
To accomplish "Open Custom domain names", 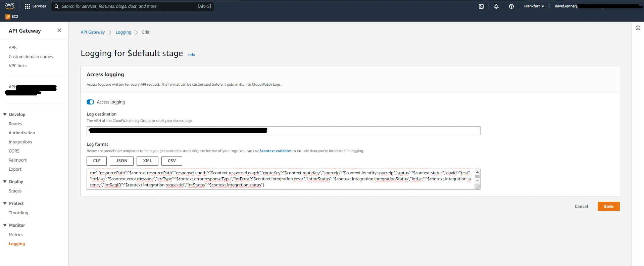I will pyautogui.click(x=31, y=57).
